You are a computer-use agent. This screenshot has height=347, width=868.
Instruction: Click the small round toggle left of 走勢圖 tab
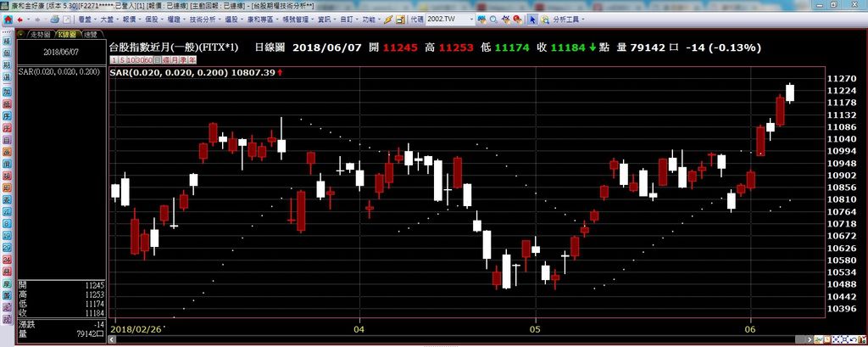point(21,34)
